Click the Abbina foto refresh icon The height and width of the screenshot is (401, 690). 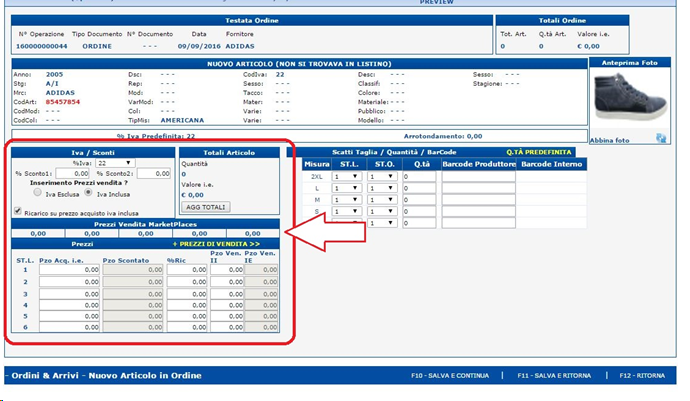tap(661, 138)
